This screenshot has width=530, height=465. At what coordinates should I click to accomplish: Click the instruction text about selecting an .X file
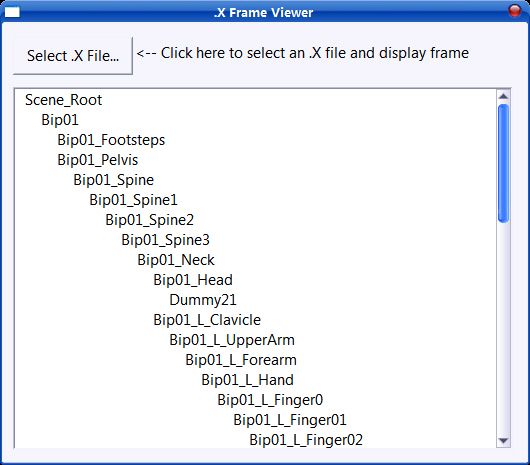pyautogui.click(x=303, y=53)
